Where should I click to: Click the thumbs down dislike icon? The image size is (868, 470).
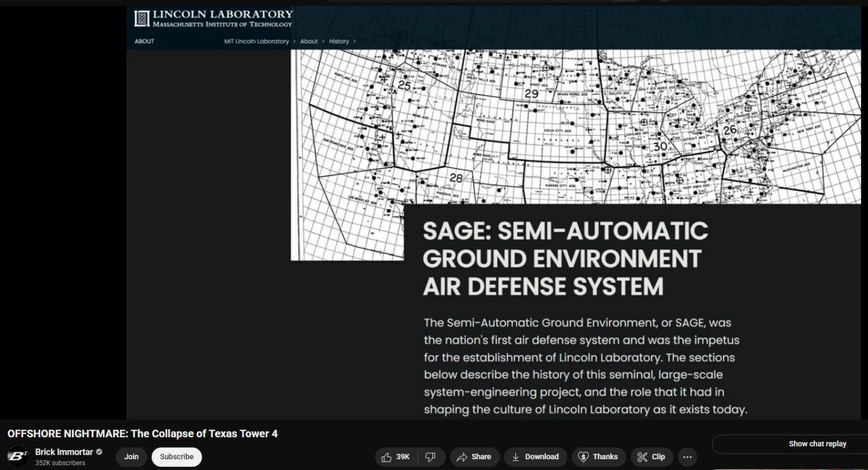click(x=429, y=456)
